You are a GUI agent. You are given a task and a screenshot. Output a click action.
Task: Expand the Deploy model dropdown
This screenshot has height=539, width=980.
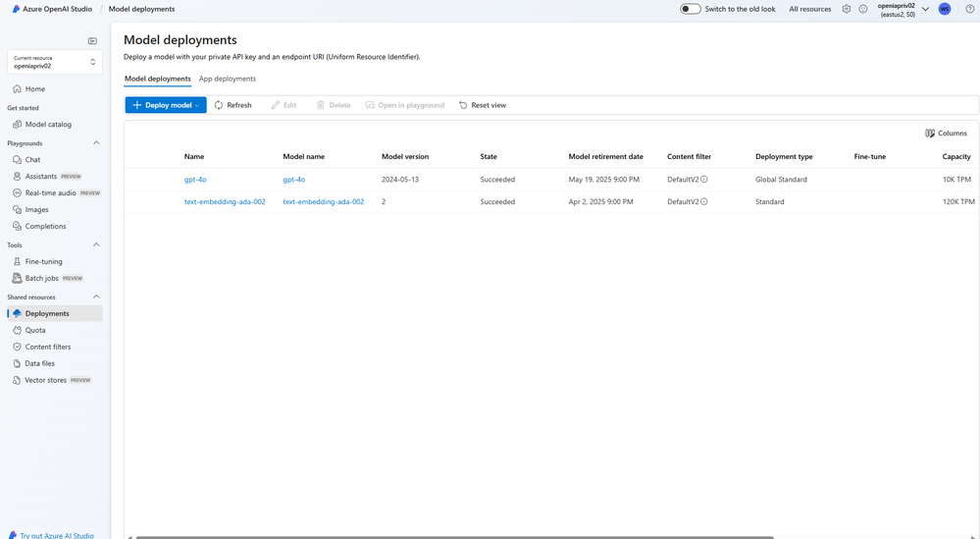[166, 105]
